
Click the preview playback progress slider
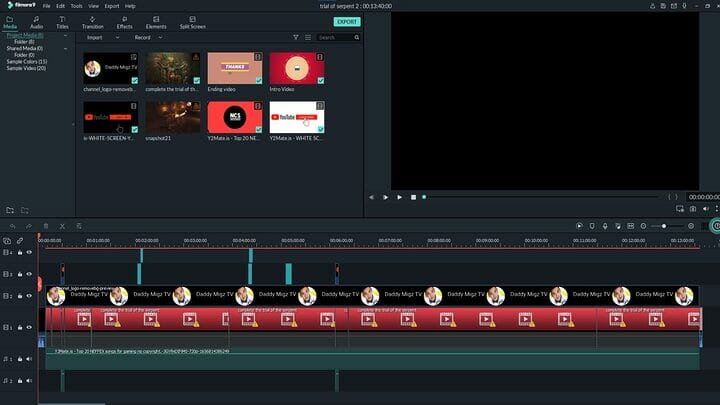[x=540, y=197]
